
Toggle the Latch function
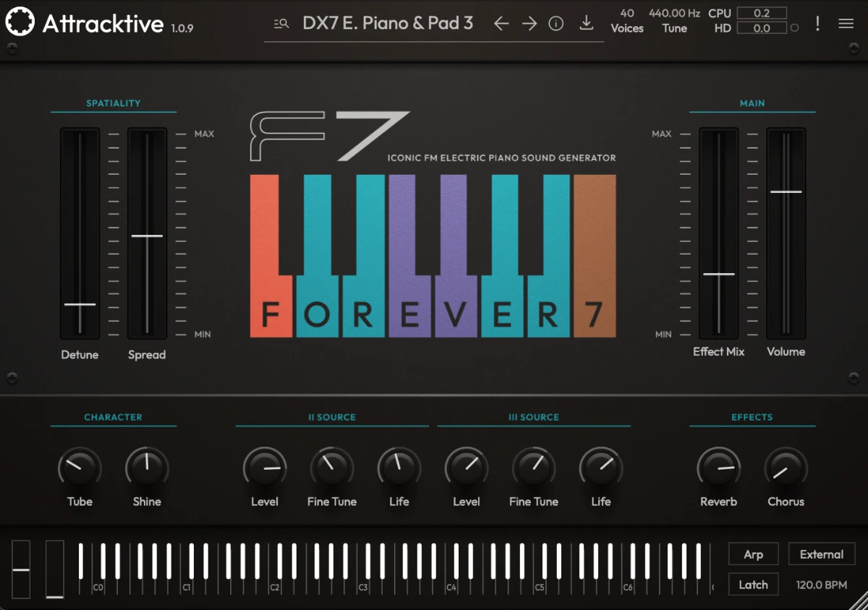click(753, 584)
